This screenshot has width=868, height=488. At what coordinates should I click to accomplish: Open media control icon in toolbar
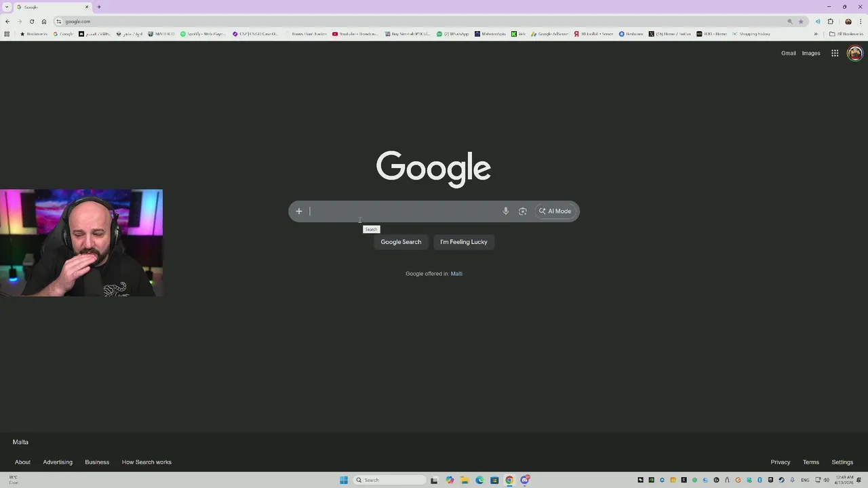point(818,21)
